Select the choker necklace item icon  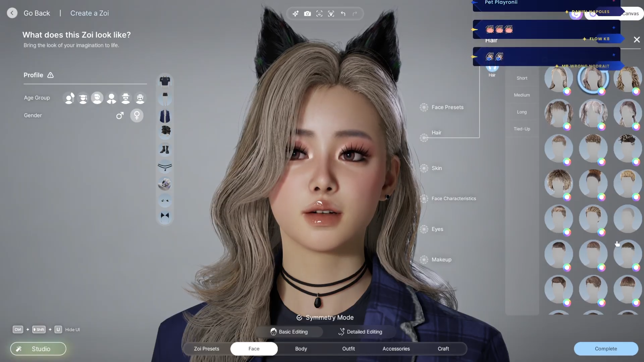[165, 167]
